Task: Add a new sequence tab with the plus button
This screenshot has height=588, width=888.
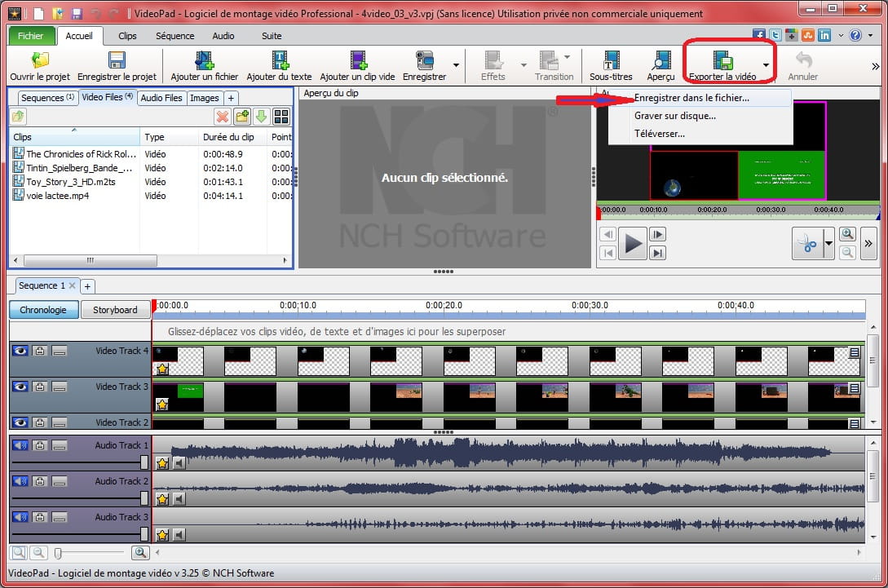Action: click(x=88, y=286)
